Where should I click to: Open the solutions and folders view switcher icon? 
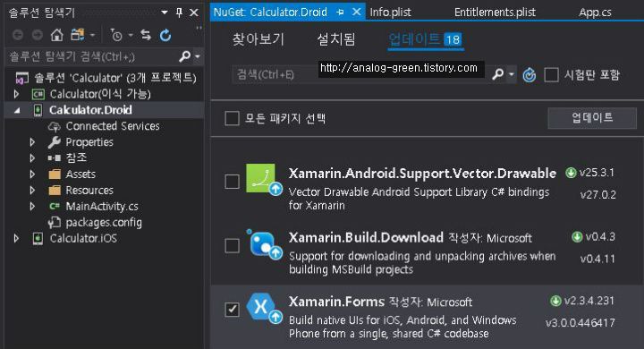coord(77,35)
